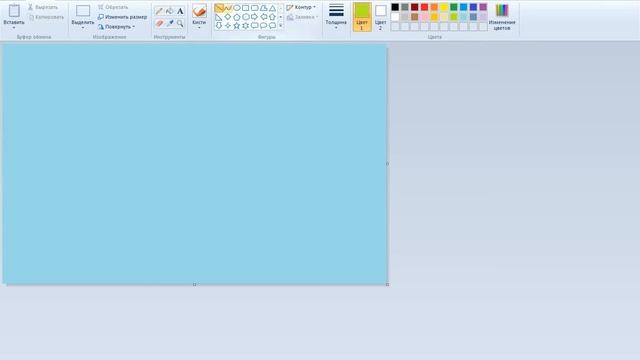Choose the Hexagon shape
This screenshot has width=640, height=360.
tap(246, 17)
